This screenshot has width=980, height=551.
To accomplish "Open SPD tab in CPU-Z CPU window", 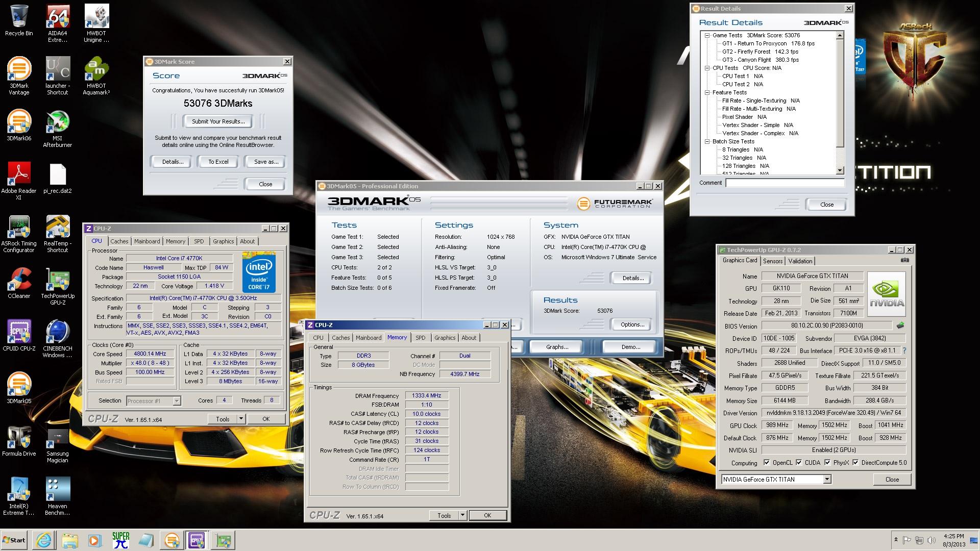I will coord(199,241).
